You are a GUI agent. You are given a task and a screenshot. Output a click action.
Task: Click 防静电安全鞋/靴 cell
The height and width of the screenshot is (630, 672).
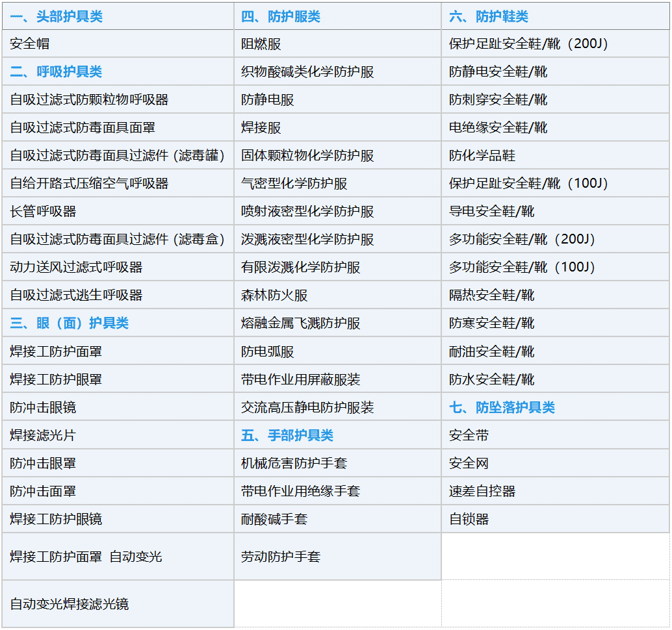tap(556, 71)
